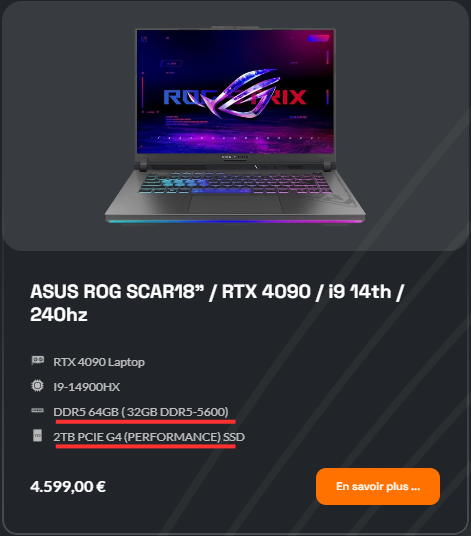Click the graphics card icon beside RTX 4090 Laptop
The image size is (471, 536).
[38, 360]
